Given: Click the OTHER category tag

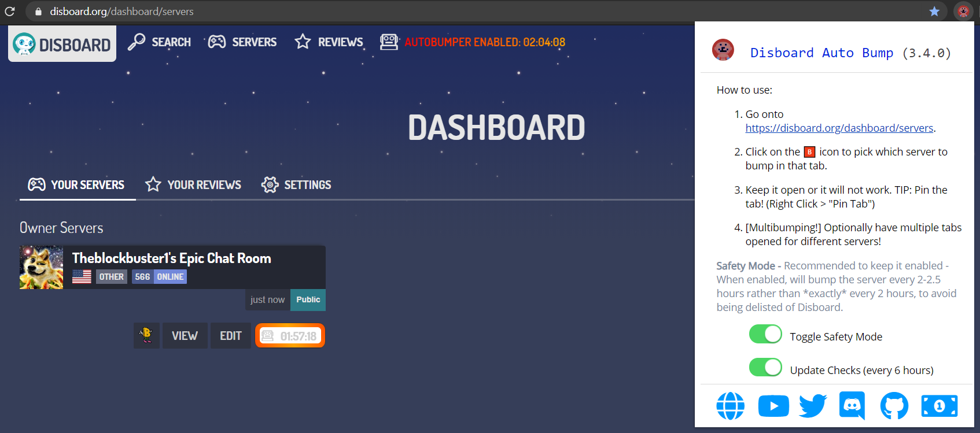Looking at the screenshot, I should (111, 277).
